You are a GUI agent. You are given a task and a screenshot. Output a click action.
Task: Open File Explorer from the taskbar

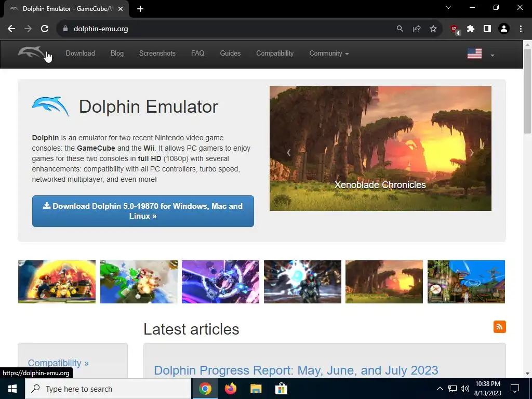coord(256,389)
